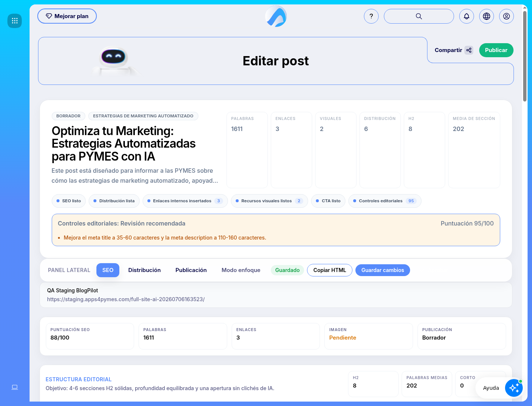Click the meta title improvement warning text
This screenshot has height=406, width=532.
pyautogui.click(x=165, y=238)
